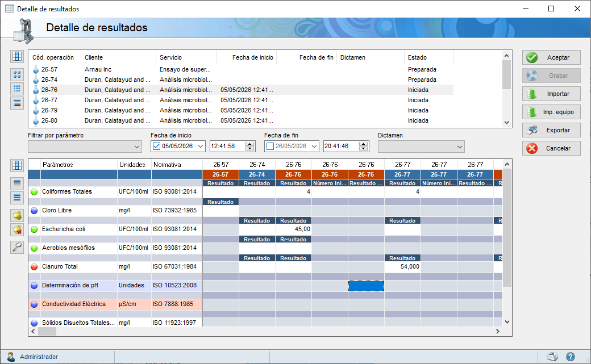Image resolution: width=591 pixels, height=364 pixels.
Task: Click the Administrador user icon
Action: tap(11, 357)
